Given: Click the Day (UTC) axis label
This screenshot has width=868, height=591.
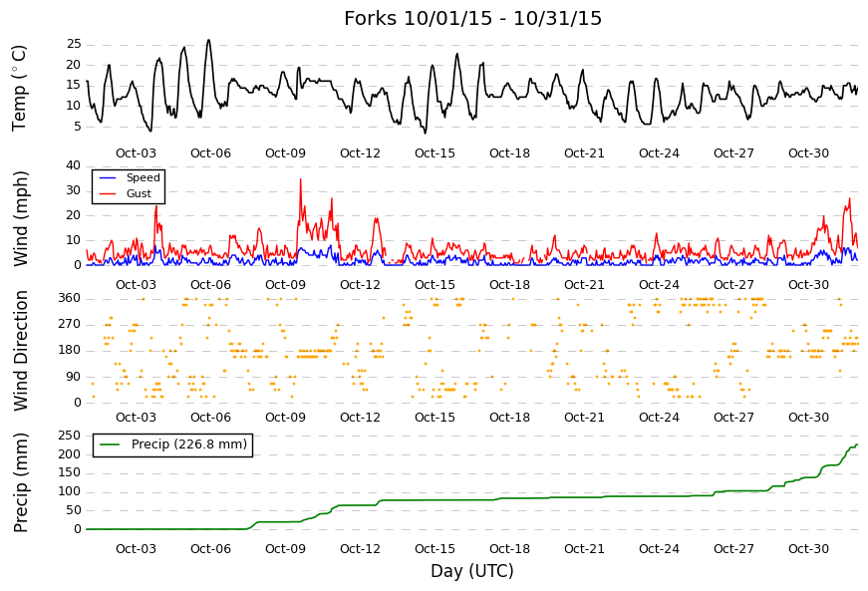Looking at the screenshot, I should [x=472, y=570].
